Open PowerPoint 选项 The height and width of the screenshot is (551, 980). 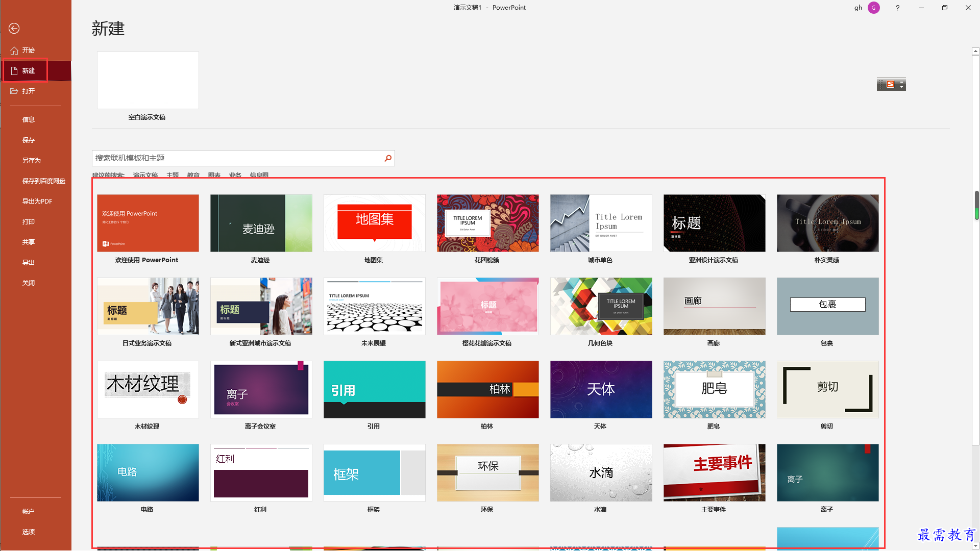point(36,532)
